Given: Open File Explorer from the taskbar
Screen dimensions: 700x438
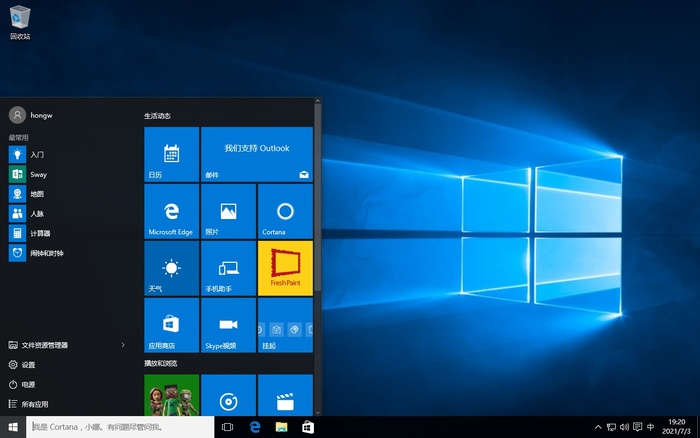Looking at the screenshot, I should click(281, 427).
